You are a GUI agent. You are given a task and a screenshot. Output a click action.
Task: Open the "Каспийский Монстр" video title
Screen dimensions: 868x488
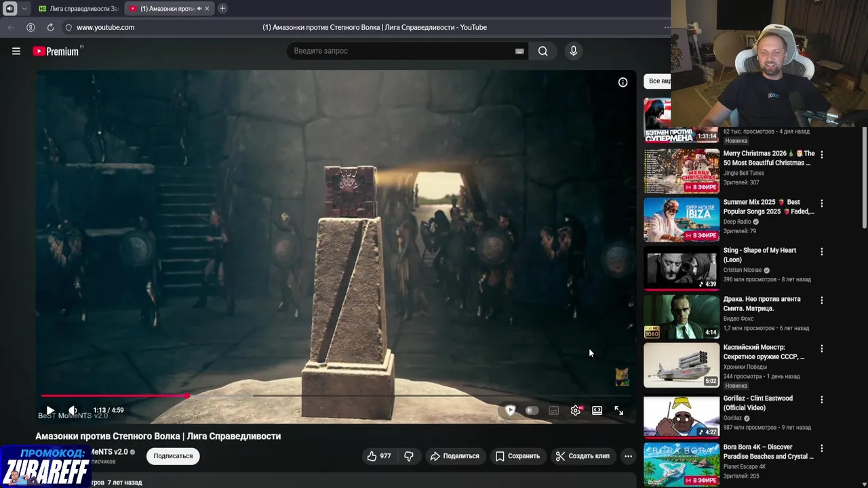click(764, 352)
